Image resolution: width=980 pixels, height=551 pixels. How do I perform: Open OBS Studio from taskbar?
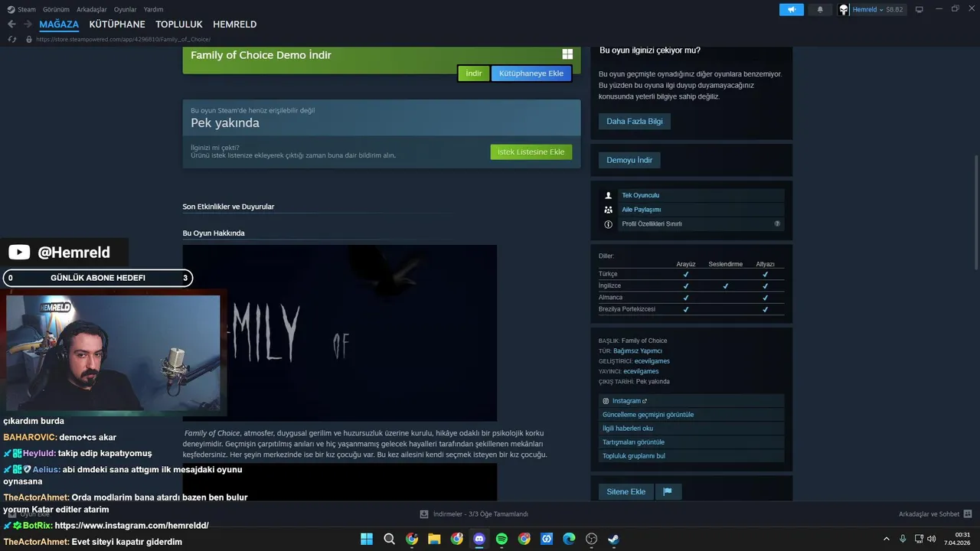(591, 539)
